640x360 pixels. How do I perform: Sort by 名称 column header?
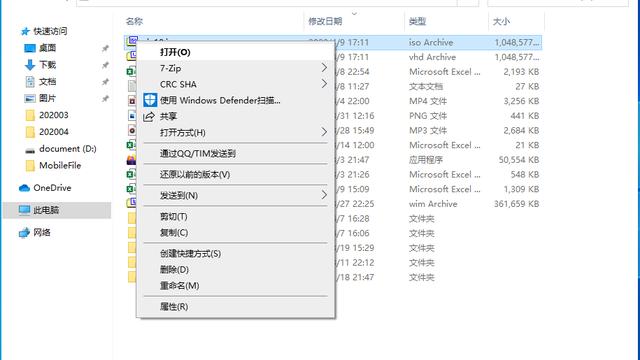click(x=134, y=21)
